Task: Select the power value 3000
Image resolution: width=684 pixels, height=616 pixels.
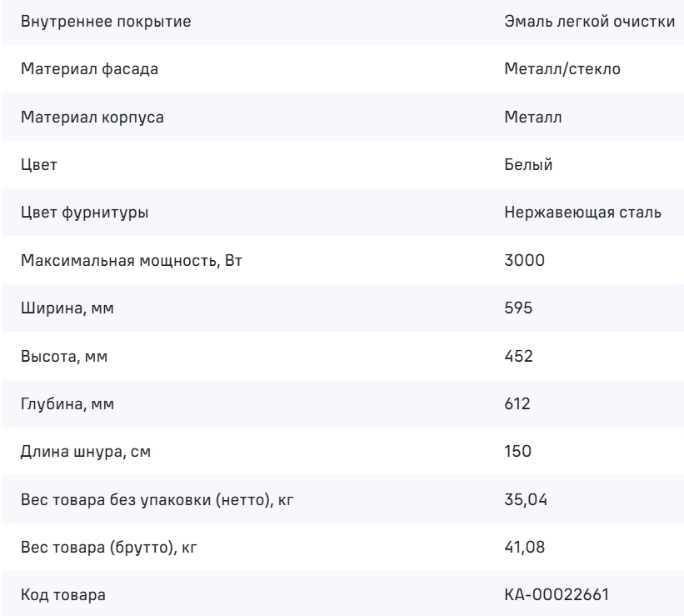Action: click(x=524, y=261)
